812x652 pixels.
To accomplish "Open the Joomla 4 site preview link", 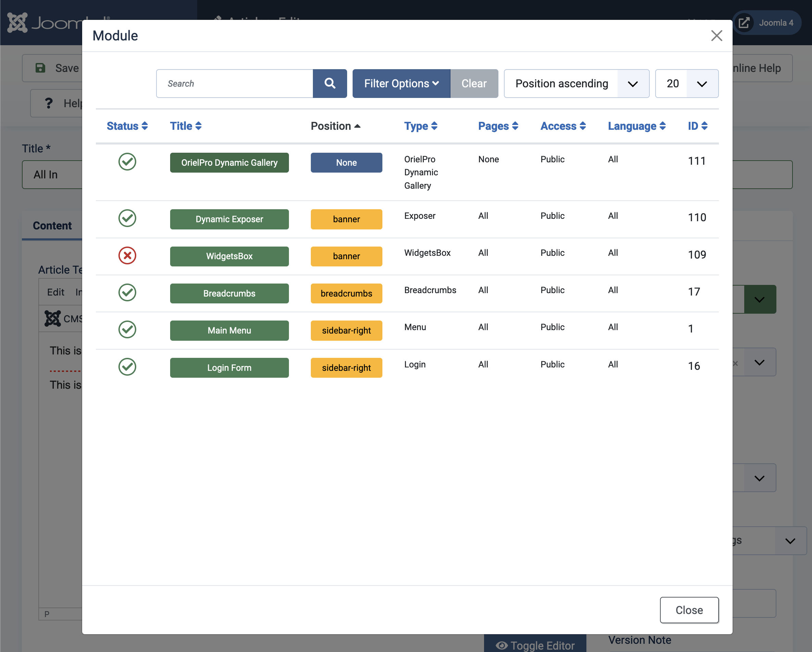I will 766,23.
